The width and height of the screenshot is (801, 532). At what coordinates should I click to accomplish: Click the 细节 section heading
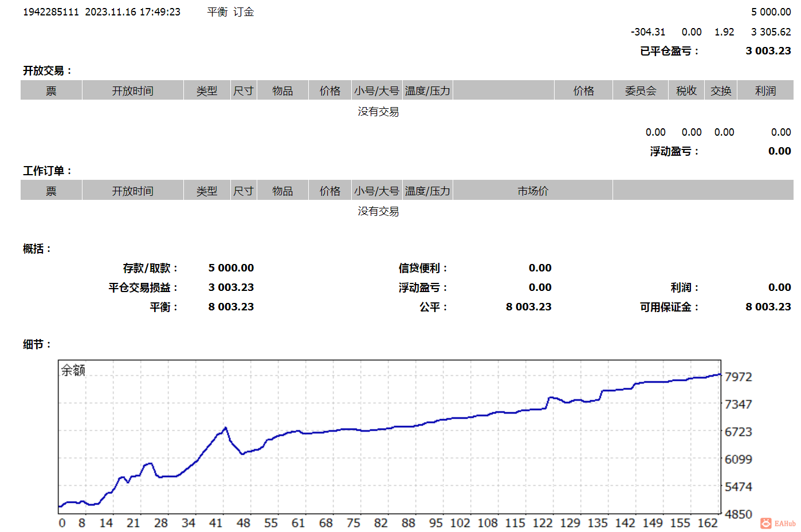pos(37,344)
